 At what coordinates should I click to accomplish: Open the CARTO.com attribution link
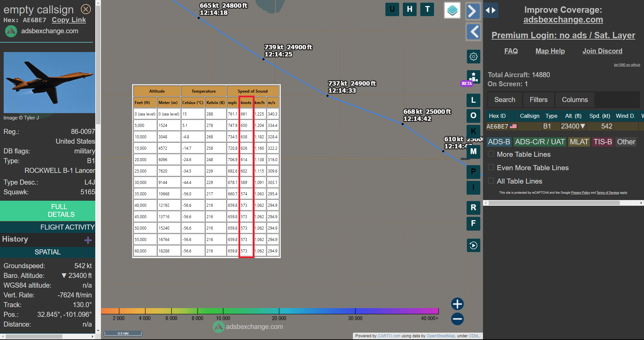coord(389,336)
